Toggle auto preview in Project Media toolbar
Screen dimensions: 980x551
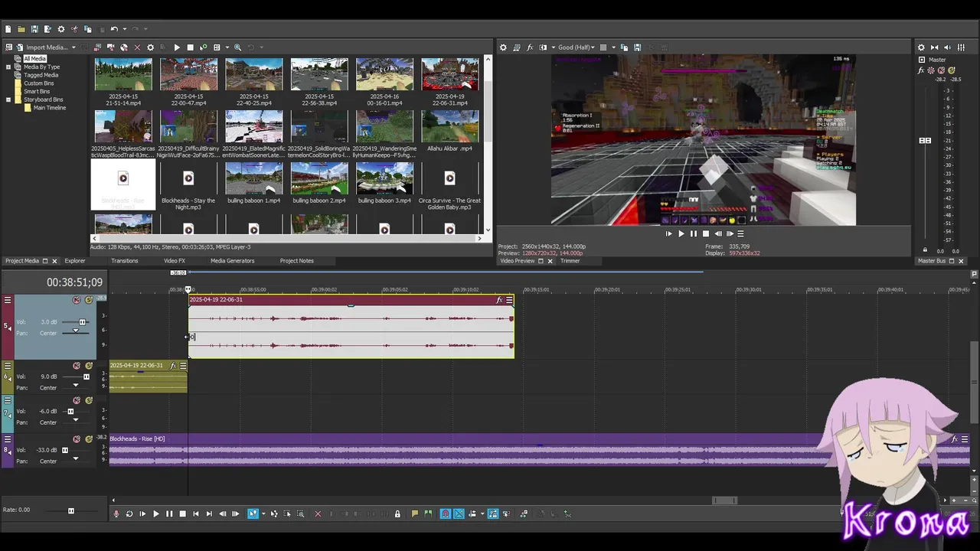point(203,47)
